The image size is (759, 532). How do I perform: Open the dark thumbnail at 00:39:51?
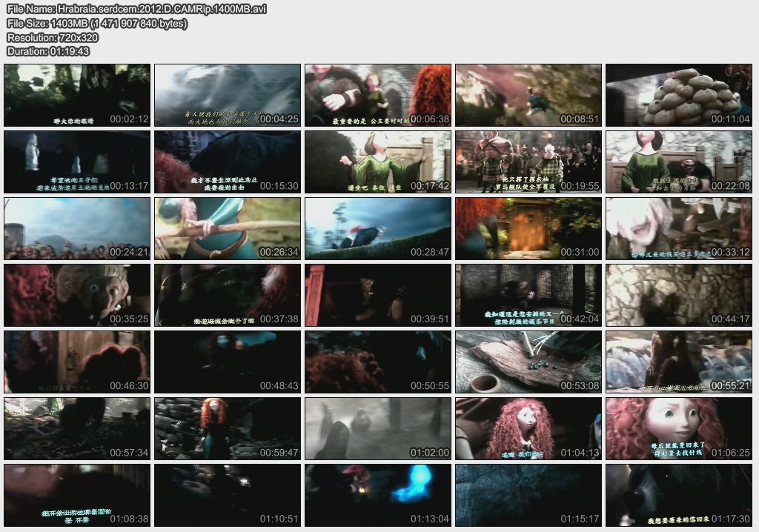pos(378,296)
